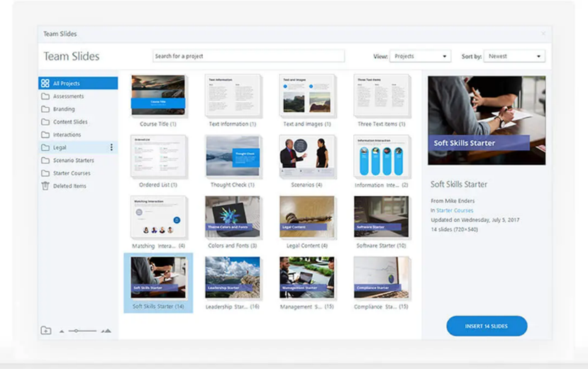Click the 'Legal Content (4)' caption
This screenshot has width=588, height=369.
point(306,246)
